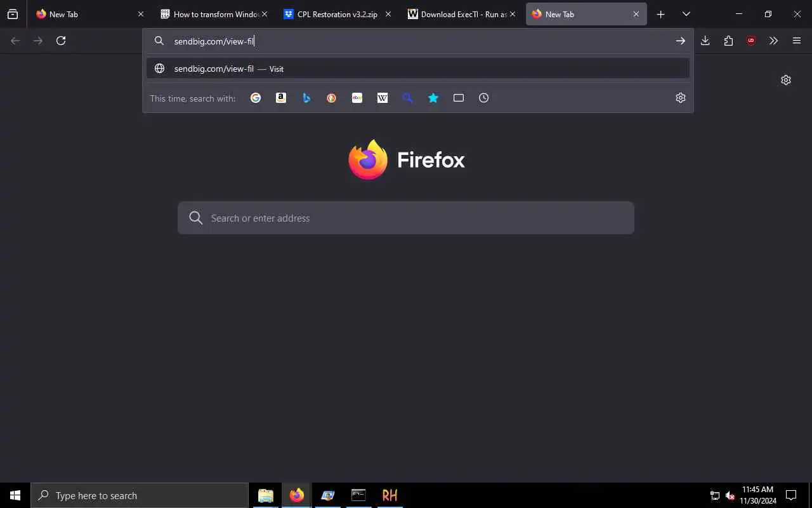
Task: Open the notification center icon
Action: [x=791, y=495]
